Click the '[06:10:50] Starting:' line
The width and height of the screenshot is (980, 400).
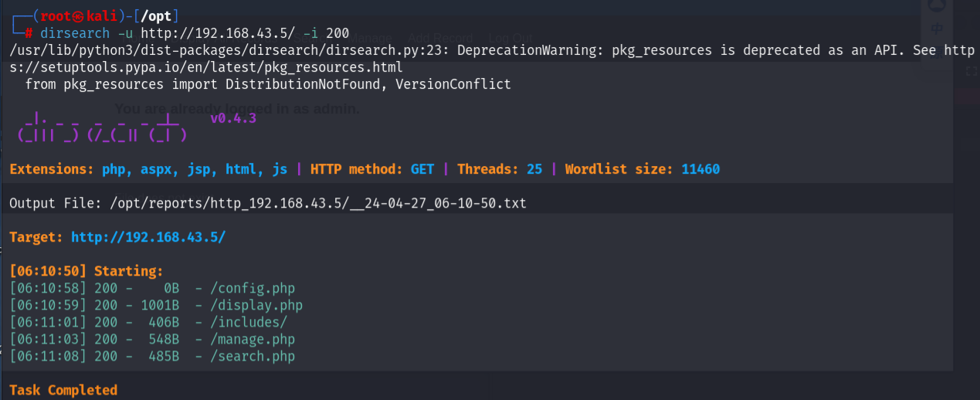[86, 271]
